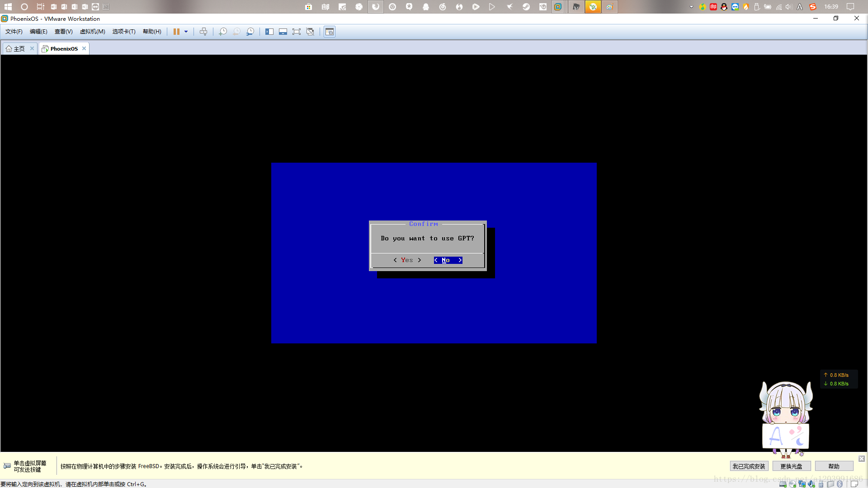Click the 更换光盘 button
868x488 pixels.
[x=791, y=466]
